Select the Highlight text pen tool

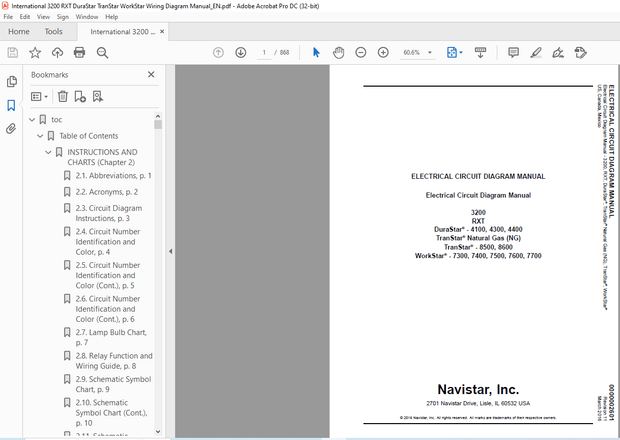[x=536, y=53]
